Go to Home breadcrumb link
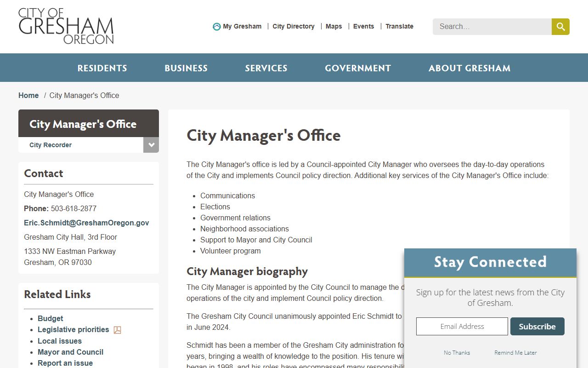 (x=28, y=95)
